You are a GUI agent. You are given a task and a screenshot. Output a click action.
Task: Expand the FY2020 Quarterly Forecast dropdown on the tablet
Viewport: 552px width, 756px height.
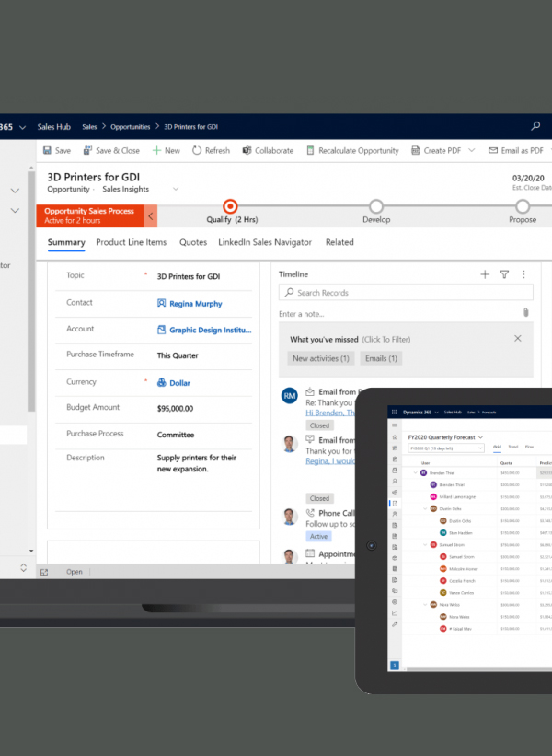481,437
